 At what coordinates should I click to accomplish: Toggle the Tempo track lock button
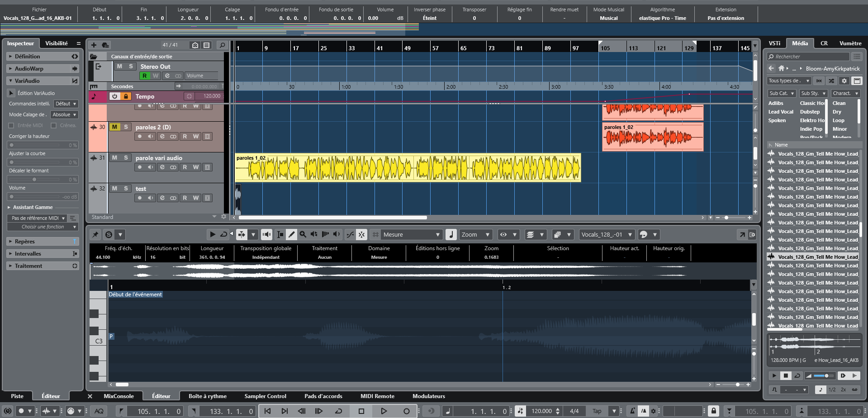[x=126, y=96]
